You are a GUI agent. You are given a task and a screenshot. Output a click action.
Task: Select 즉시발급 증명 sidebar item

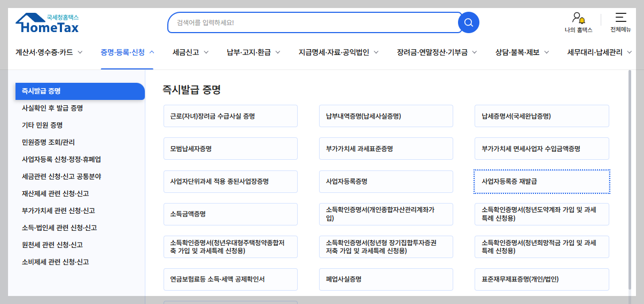pyautogui.click(x=80, y=91)
